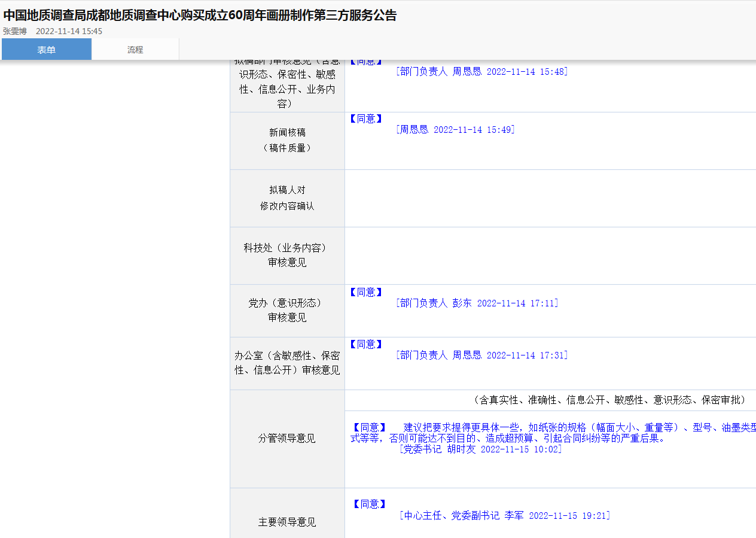The height and width of the screenshot is (538, 756).
Task: Click the 党办（意识形态）审核意见 label
Action: 287,310
